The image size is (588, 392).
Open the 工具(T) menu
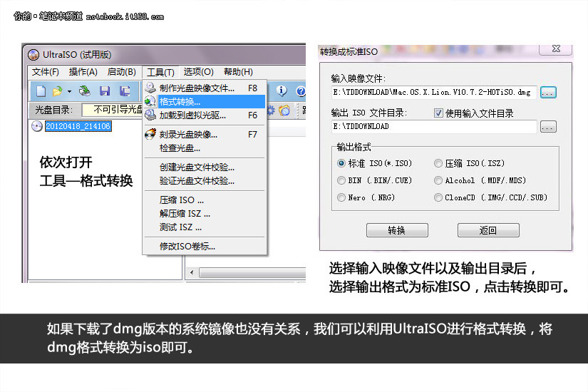[x=160, y=72]
